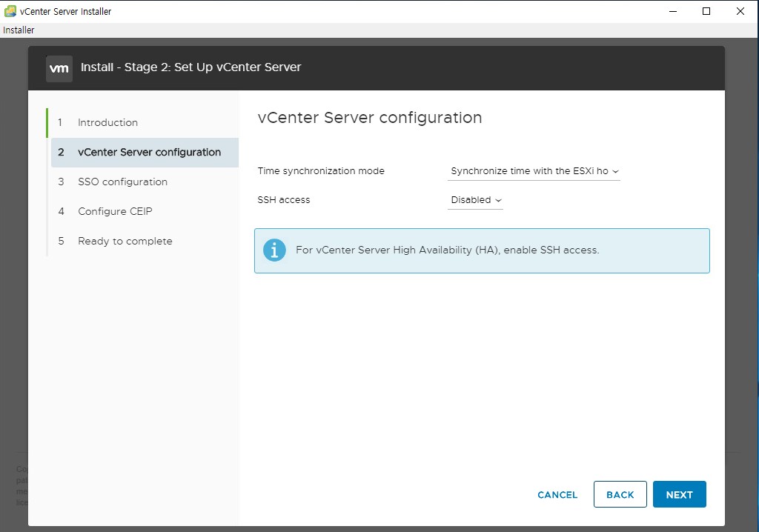Image resolution: width=759 pixels, height=532 pixels.
Task: Open the Installer menu
Action: [x=19, y=30]
